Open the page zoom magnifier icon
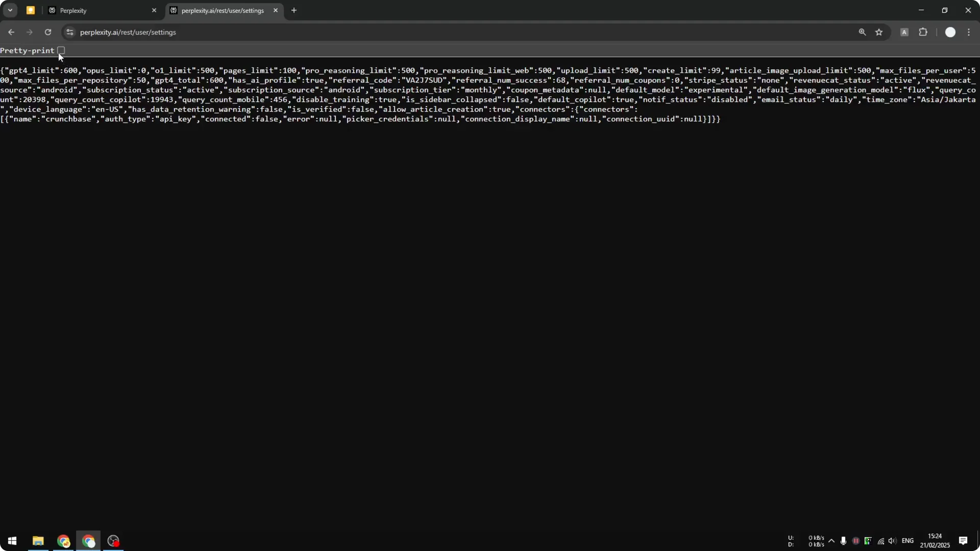Screen dimensions: 980x551 click(x=862, y=32)
